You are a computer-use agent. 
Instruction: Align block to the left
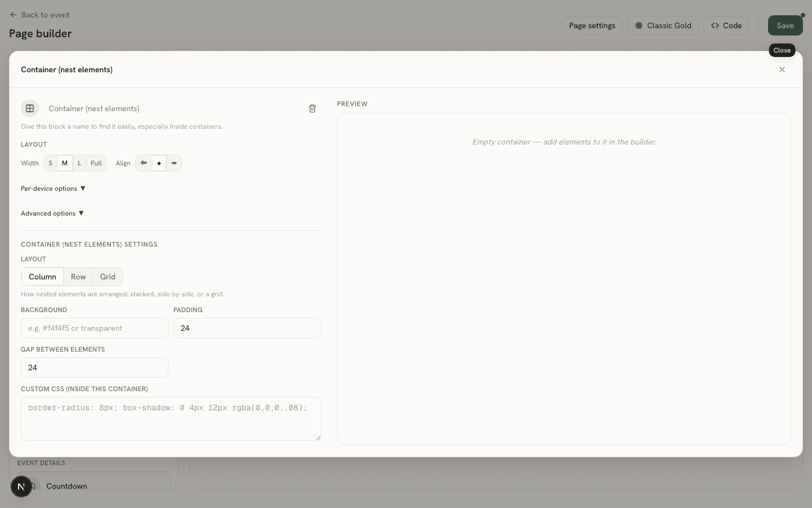(144, 163)
